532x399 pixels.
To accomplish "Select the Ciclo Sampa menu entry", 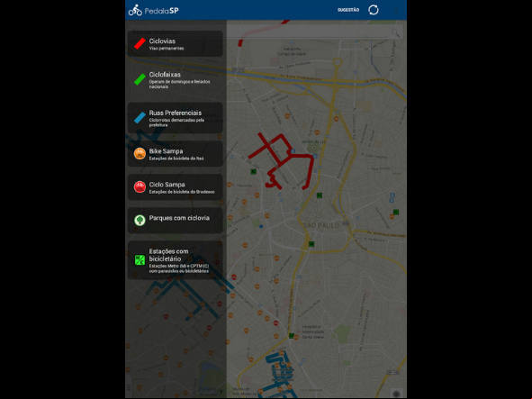I will [176, 187].
